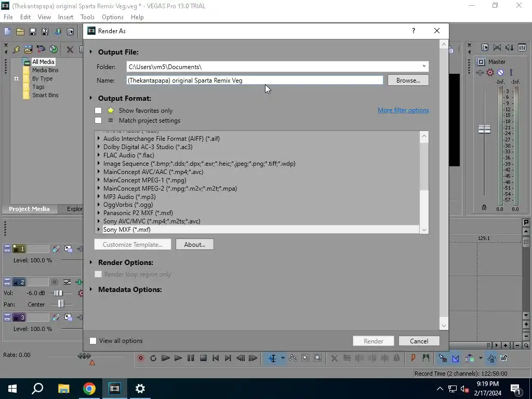532x399 pixels.
Task: Toggle the Loop Playback button
Action: pos(153,358)
